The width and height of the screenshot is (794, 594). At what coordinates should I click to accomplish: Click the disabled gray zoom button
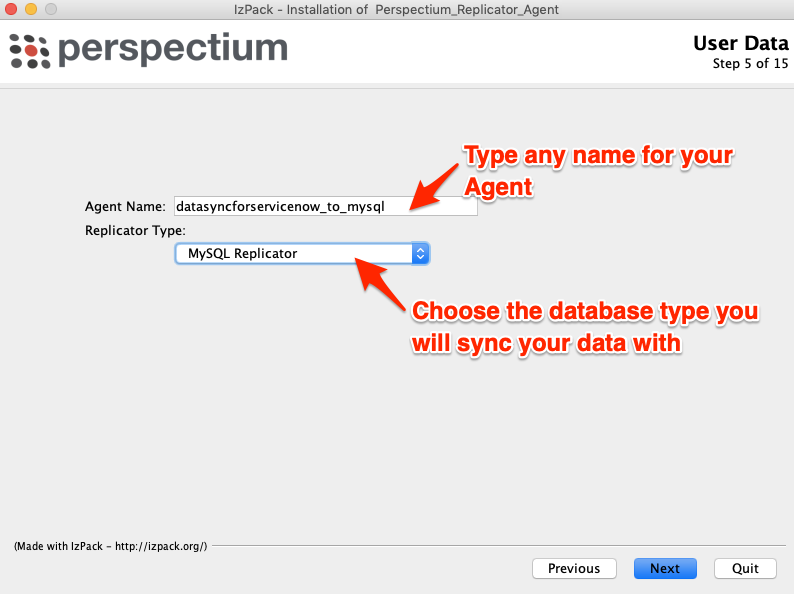point(51,9)
